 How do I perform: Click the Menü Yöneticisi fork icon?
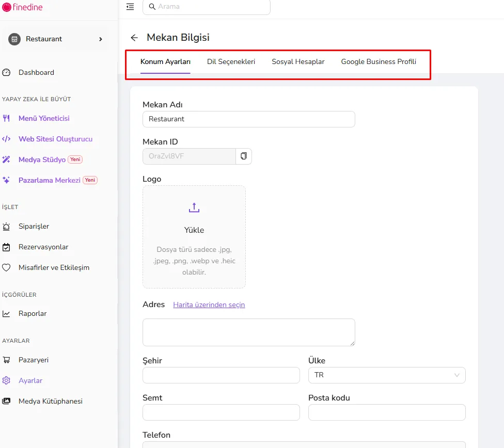[6, 118]
